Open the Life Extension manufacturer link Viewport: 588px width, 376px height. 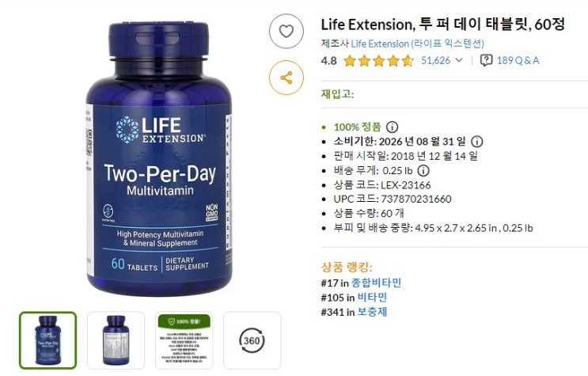(417, 44)
